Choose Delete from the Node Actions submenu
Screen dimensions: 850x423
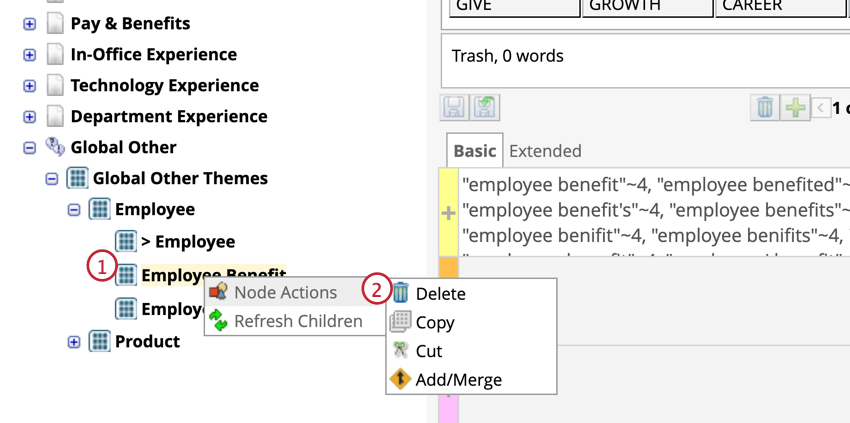pyautogui.click(x=440, y=294)
